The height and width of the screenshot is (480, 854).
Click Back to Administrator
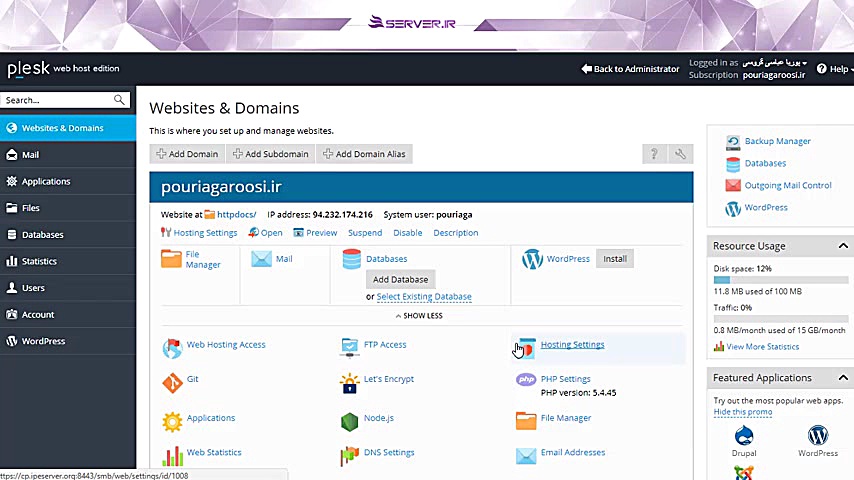click(630, 69)
